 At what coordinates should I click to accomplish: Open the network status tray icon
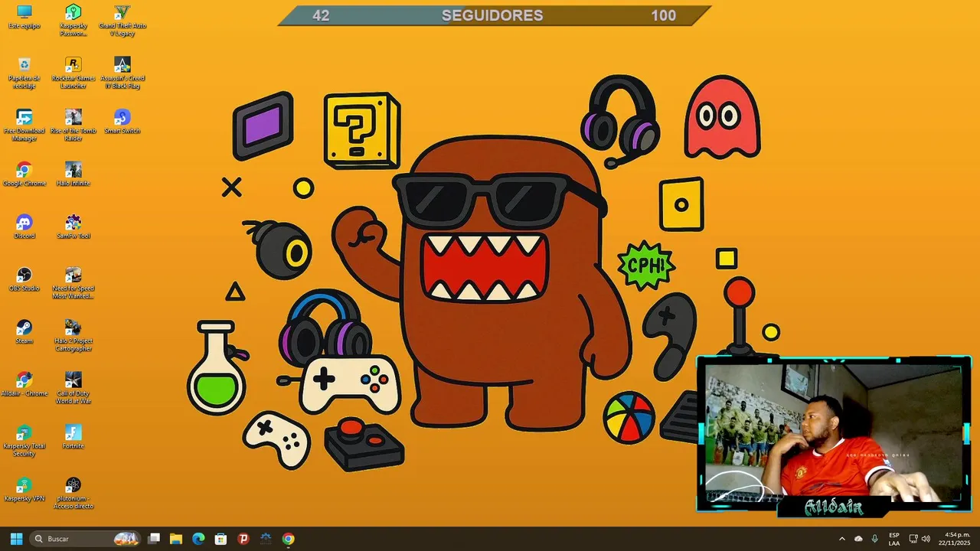click(913, 539)
